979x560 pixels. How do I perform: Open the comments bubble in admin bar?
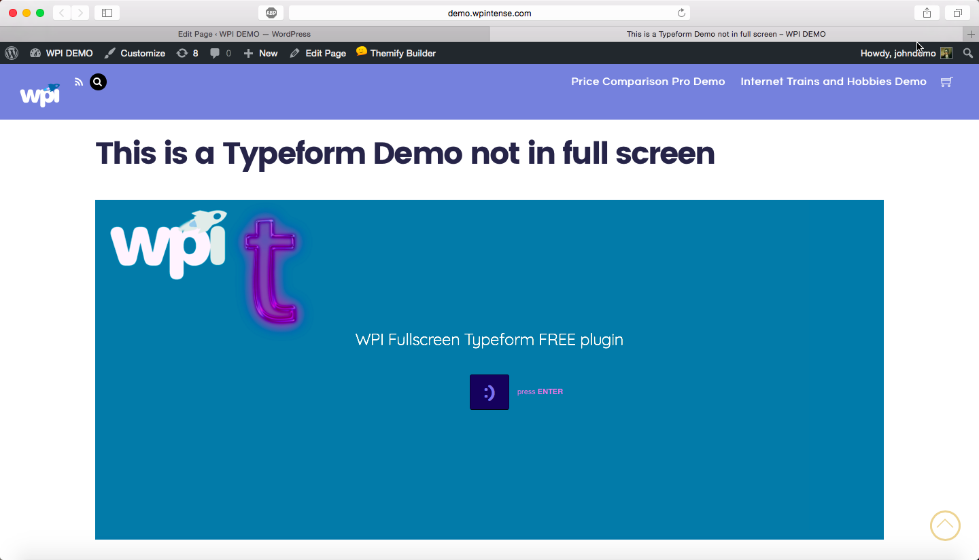[x=220, y=53]
